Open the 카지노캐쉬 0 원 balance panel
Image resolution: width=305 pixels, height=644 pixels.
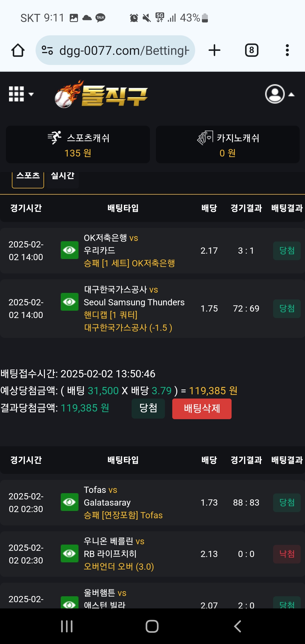point(228,144)
